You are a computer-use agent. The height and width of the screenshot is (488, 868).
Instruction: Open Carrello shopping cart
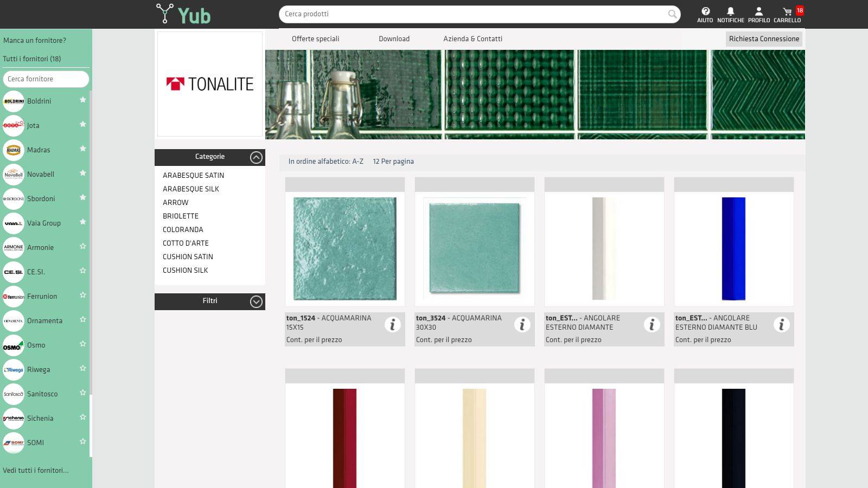(x=787, y=15)
